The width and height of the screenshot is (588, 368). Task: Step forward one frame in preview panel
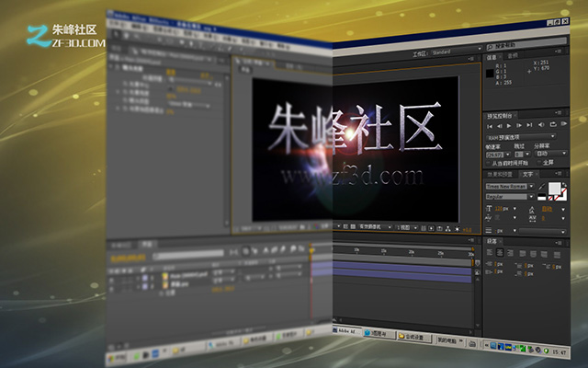click(519, 125)
